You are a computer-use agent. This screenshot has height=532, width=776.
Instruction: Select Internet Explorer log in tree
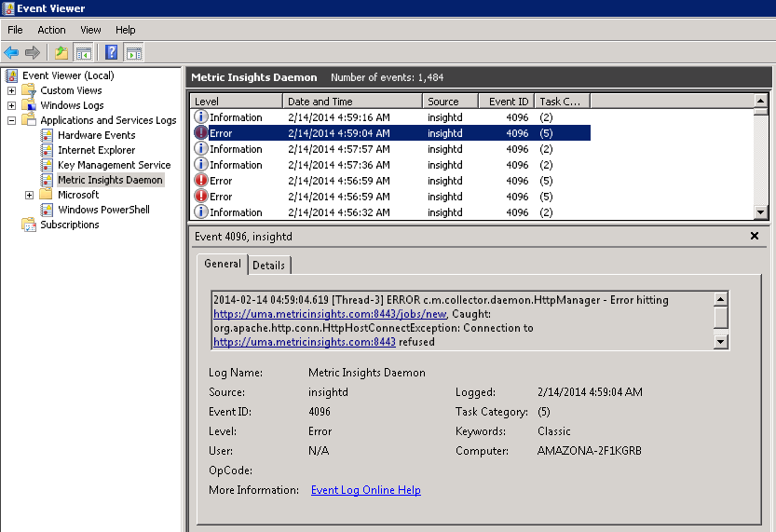tap(97, 150)
